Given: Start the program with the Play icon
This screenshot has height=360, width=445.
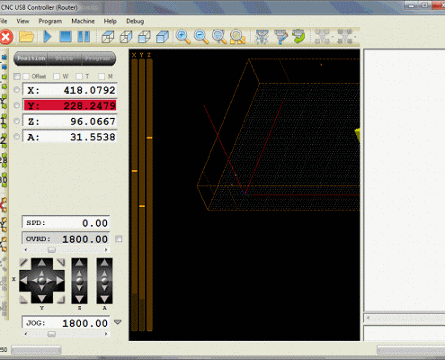Looking at the screenshot, I should (48, 36).
